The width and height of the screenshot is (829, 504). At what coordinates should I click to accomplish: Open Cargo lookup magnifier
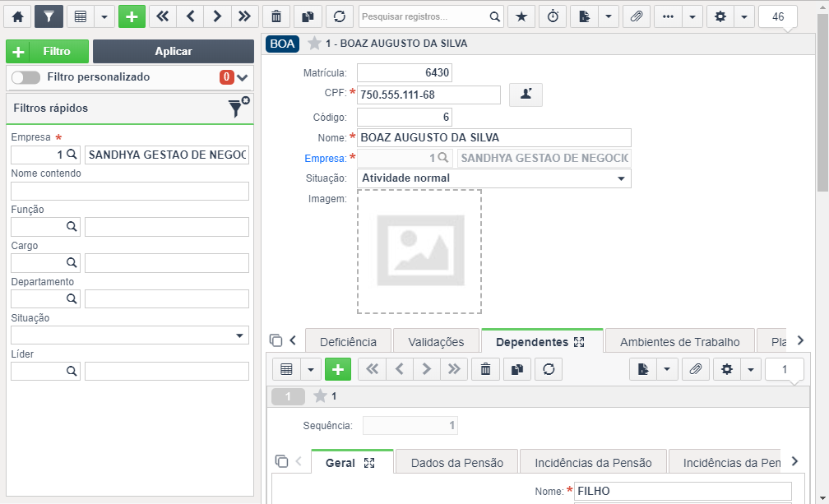tap(72, 262)
